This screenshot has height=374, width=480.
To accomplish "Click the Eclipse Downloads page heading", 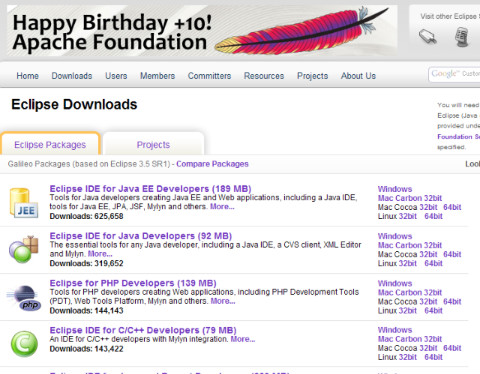I will (74, 105).
